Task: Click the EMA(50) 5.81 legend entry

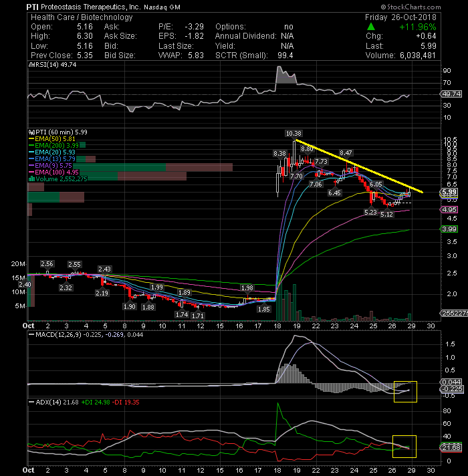Action: point(52,139)
